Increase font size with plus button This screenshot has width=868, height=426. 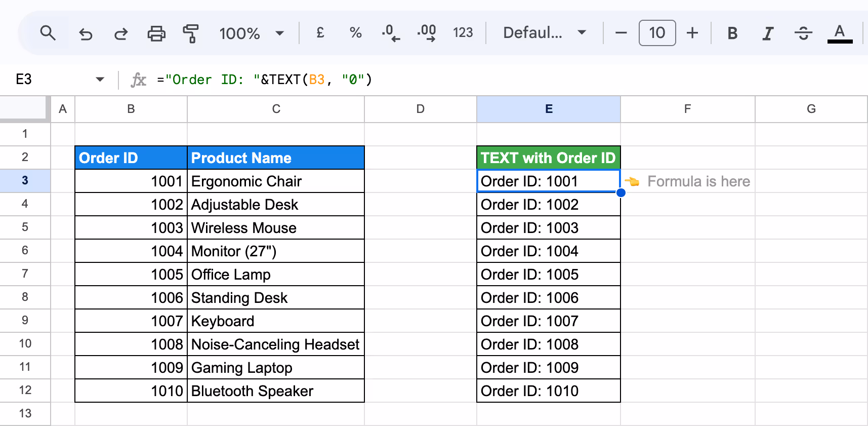click(692, 33)
